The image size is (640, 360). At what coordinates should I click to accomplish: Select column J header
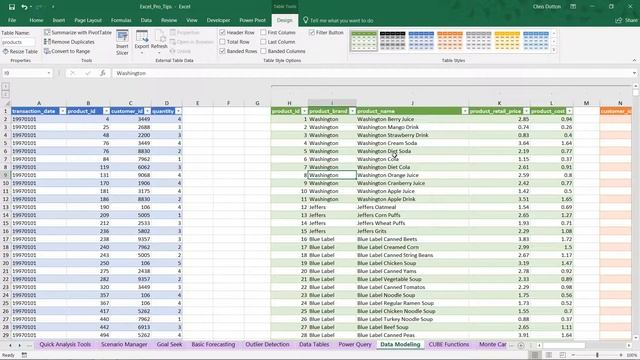[412, 103]
